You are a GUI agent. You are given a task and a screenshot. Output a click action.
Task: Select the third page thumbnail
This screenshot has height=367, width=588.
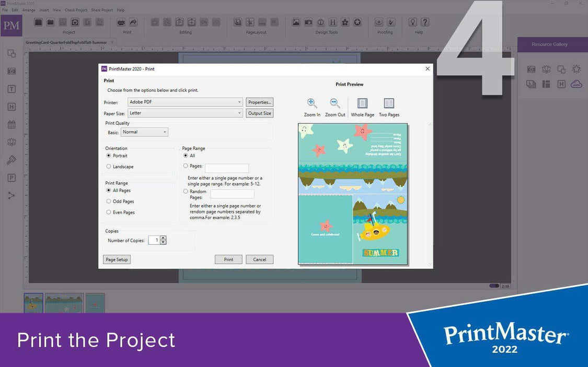click(x=95, y=303)
